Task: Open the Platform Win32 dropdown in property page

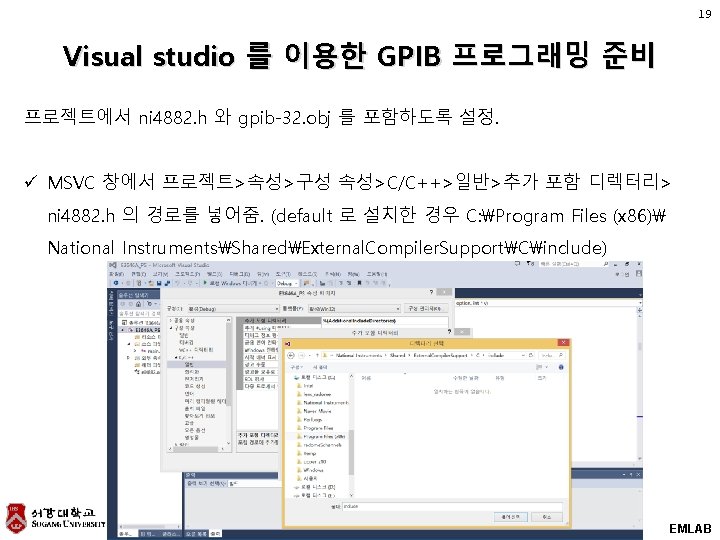Action: [x=354, y=309]
